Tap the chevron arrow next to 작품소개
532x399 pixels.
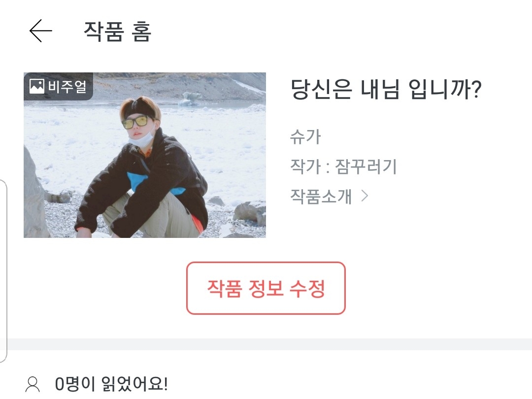pos(365,196)
